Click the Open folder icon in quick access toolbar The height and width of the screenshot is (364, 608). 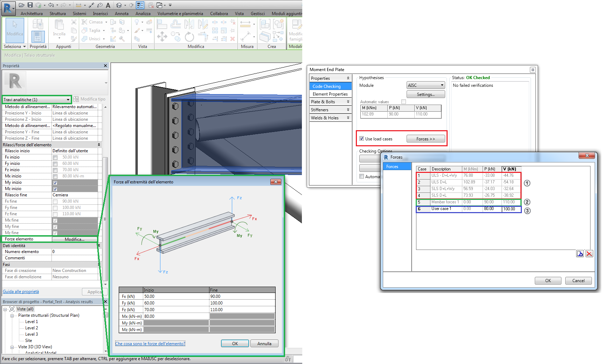[22, 5]
